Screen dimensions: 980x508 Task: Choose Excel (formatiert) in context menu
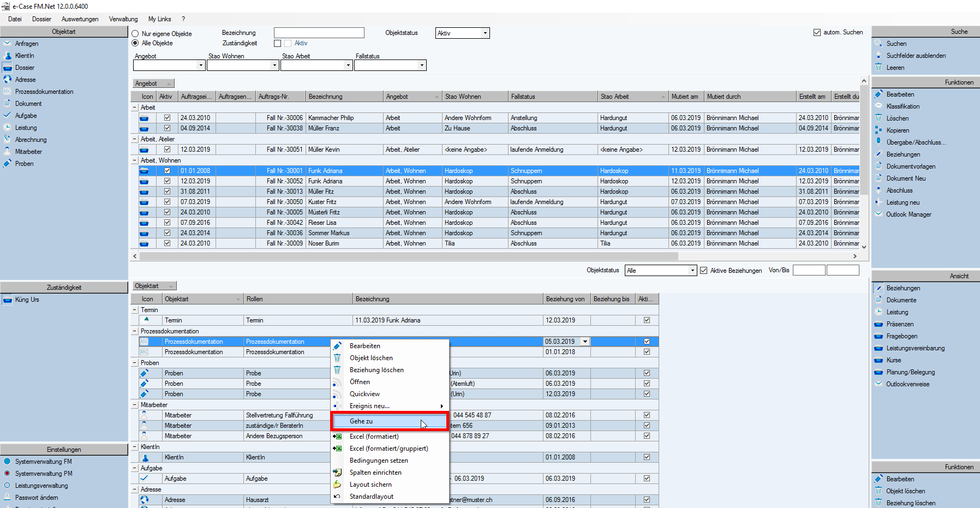coord(390,437)
